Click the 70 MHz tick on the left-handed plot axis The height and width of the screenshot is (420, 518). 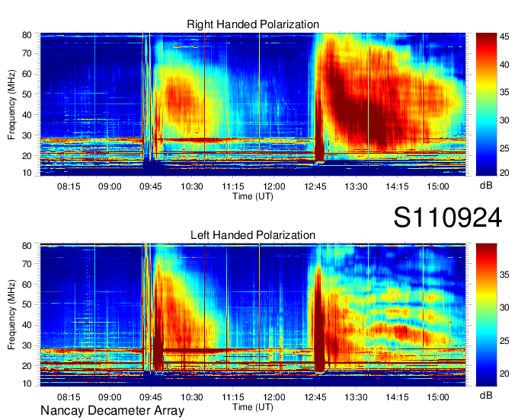click(27, 264)
